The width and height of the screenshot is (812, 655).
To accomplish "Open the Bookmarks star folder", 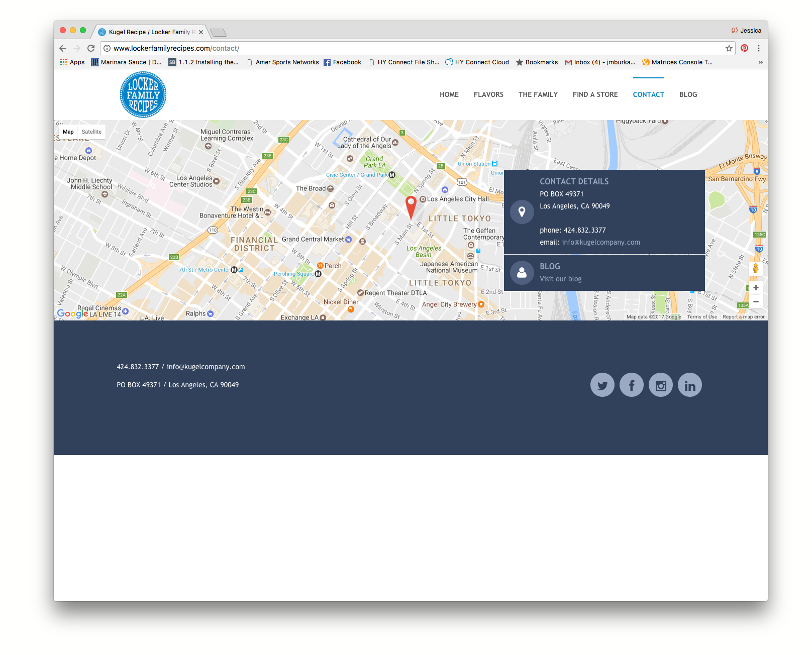I will click(x=537, y=62).
